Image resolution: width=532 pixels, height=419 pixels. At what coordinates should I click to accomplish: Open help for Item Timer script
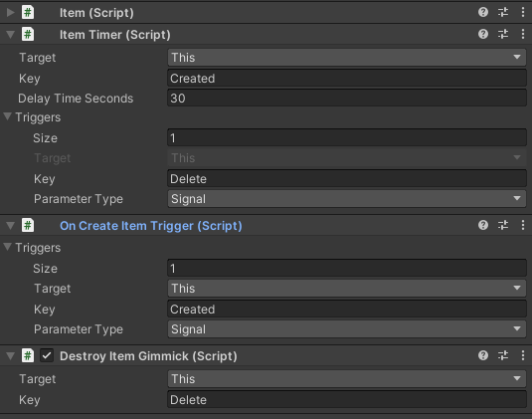point(483,34)
